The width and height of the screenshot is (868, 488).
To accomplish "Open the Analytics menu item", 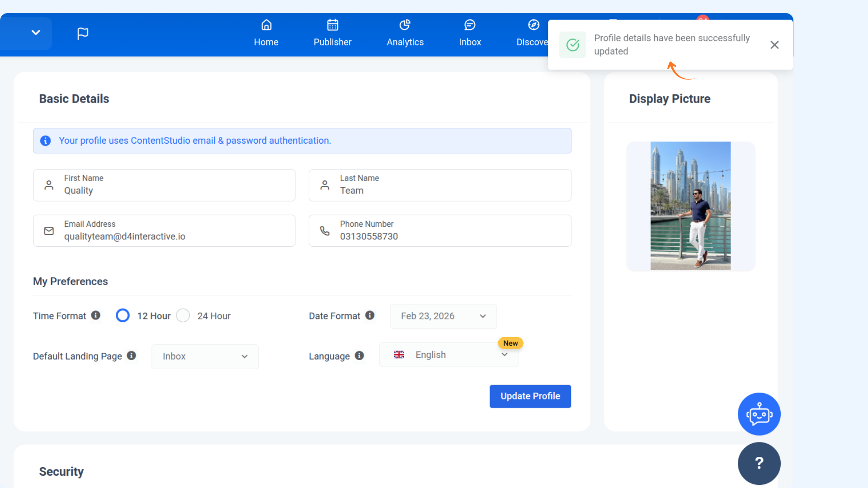I will click(405, 33).
